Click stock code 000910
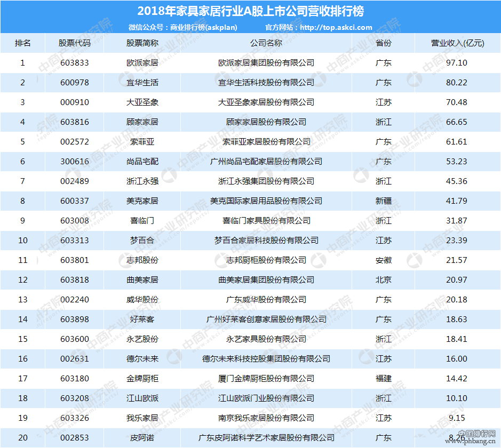The height and width of the screenshot is (448, 501). (x=75, y=102)
